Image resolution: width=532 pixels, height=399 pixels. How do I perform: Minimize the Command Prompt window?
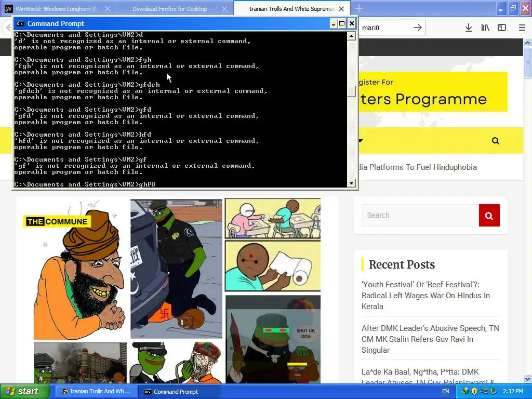(x=333, y=23)
